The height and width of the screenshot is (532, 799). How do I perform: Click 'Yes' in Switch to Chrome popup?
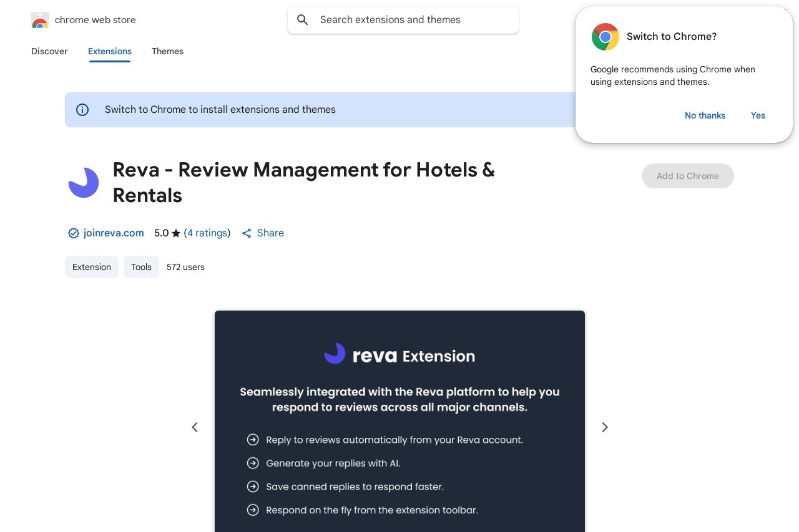tap(758, 115)
